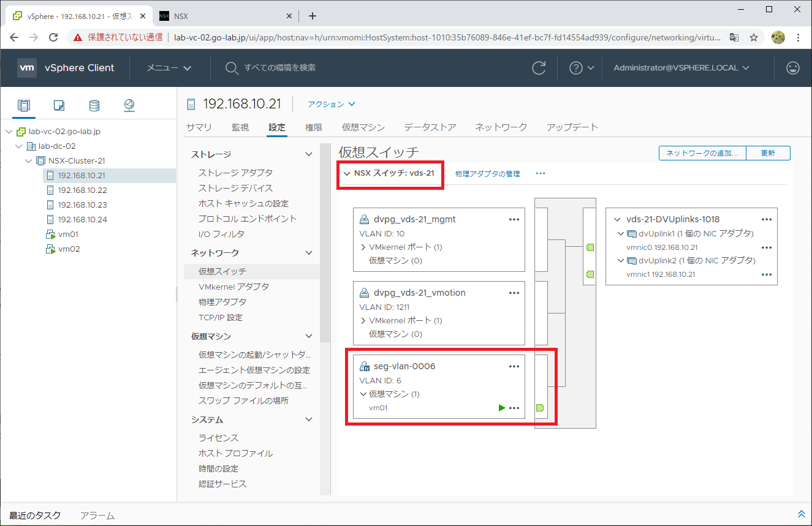The image size is (812, 526).
Task: Collapse lab-dc-02 datacenter node
Action: tap(18, 146)
